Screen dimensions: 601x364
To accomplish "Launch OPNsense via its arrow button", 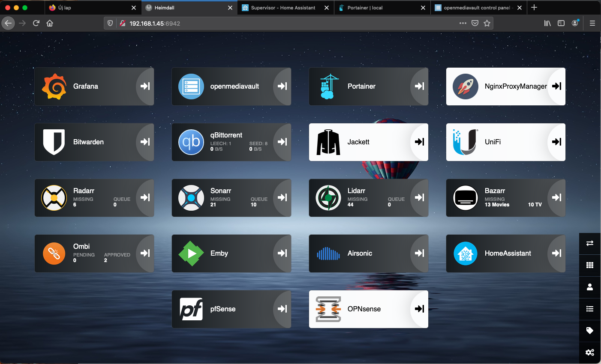I will tap(420, 309).
